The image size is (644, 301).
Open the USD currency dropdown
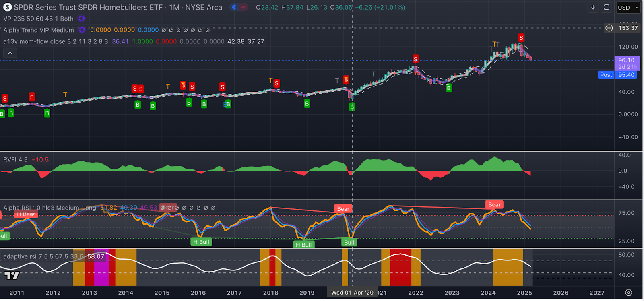(628, 7)
